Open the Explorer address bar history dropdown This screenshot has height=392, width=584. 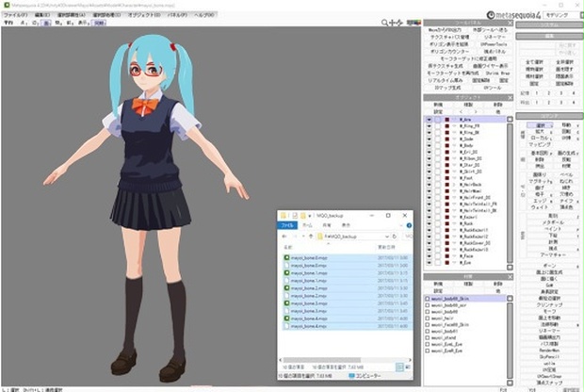[x=387, y=237]
